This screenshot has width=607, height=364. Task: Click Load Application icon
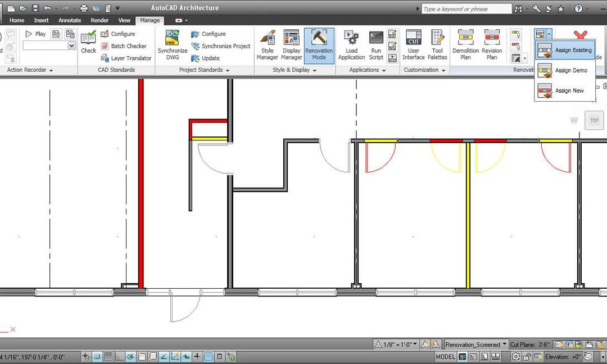tap(351, 46)
